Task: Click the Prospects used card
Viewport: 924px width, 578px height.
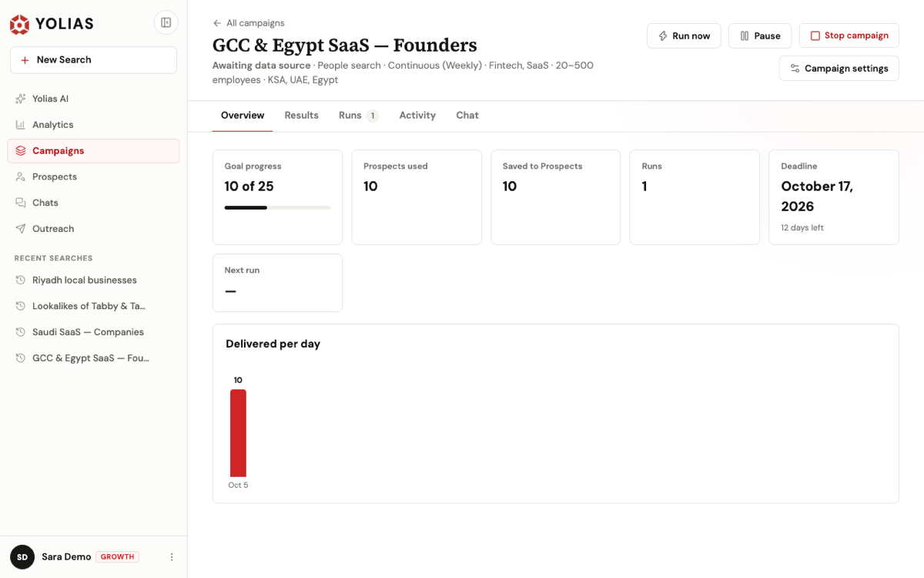Action: 417,197
